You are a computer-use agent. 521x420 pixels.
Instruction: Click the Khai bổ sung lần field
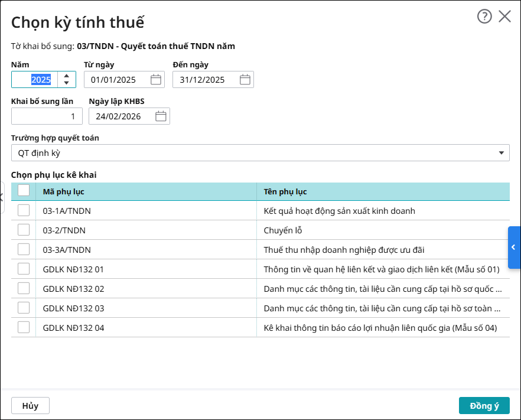tap(47, 116)
